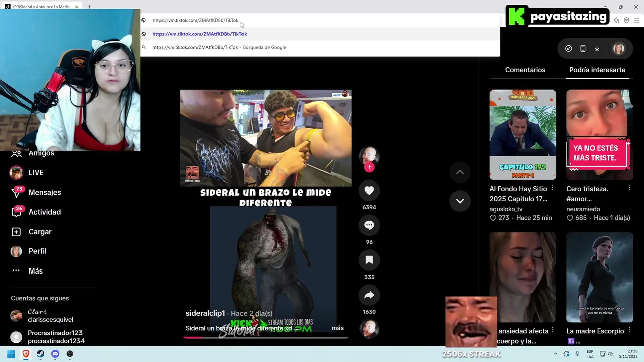Image resolution: width=644 pixels, height=362 pixels.
Task: Open the profile avatar in top-right pill
Action: tap(619, 49)
